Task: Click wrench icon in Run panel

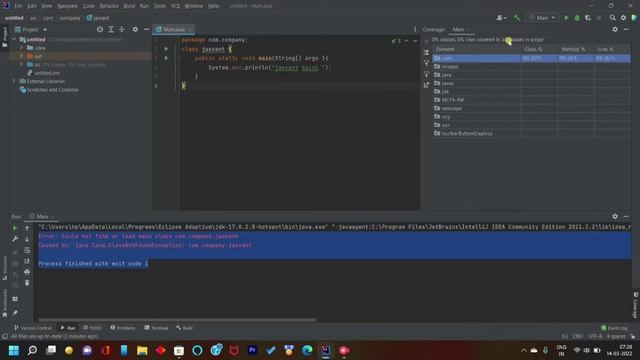Action: click(15, 239)
